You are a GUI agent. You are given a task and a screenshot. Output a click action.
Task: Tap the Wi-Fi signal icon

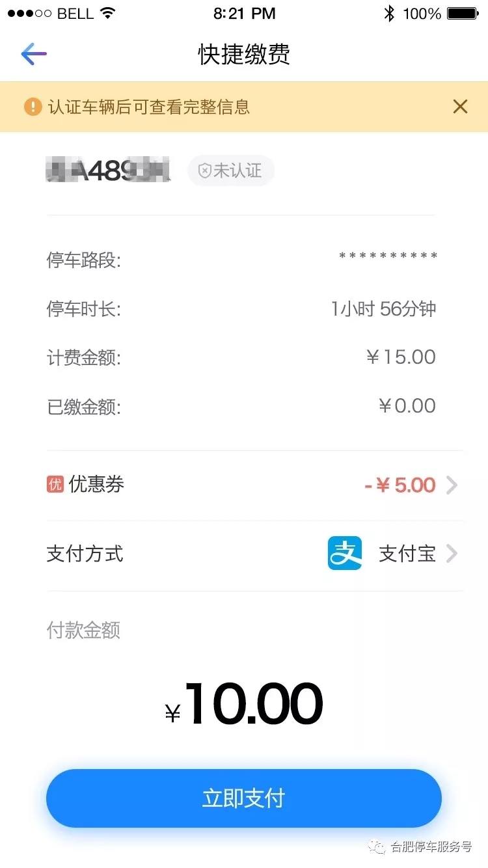tap(108, 14)
